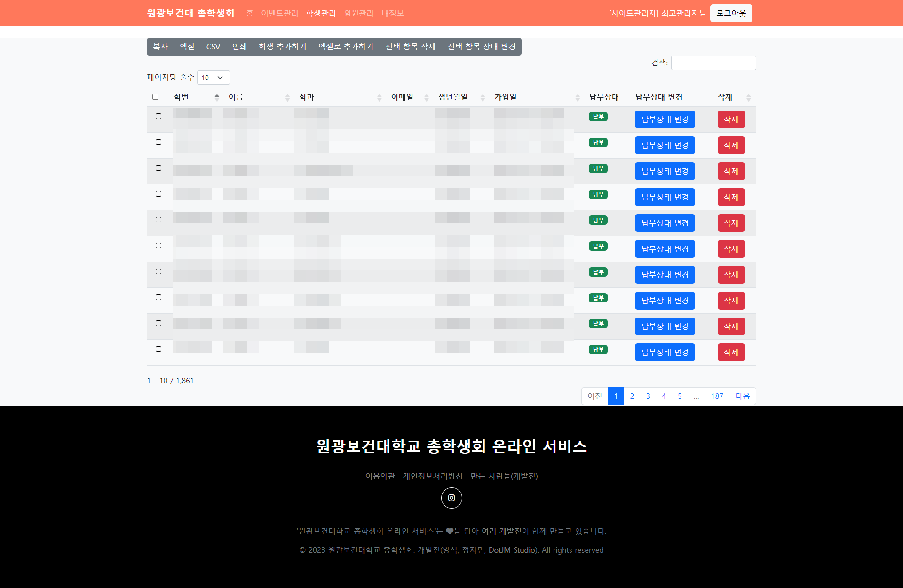Go to page 1 in pagination

616,396
